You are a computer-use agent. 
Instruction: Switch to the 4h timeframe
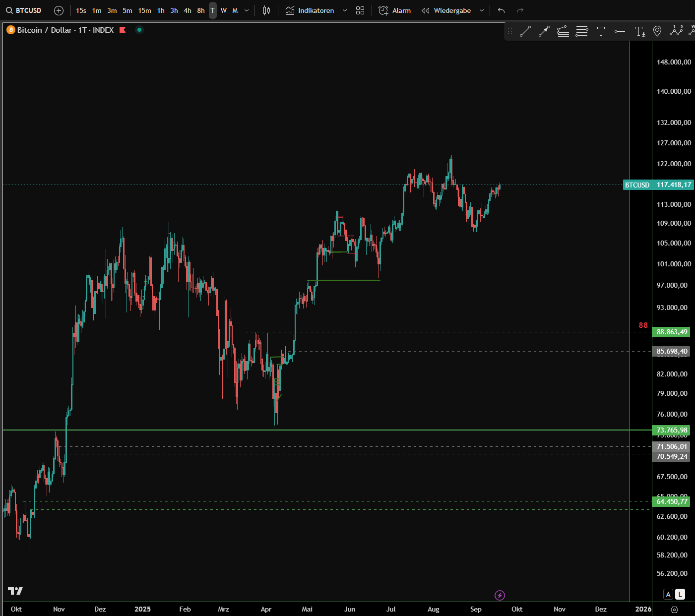pos(188,10)
